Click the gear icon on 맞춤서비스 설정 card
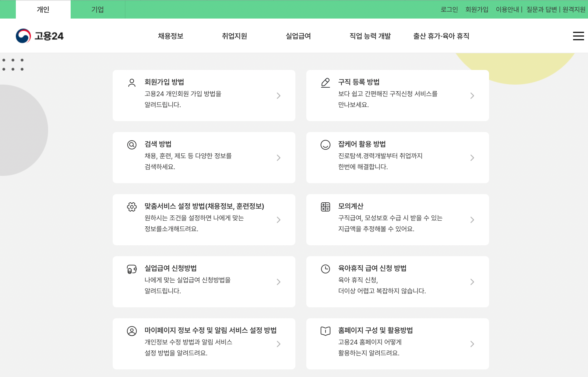 (132, 207)
